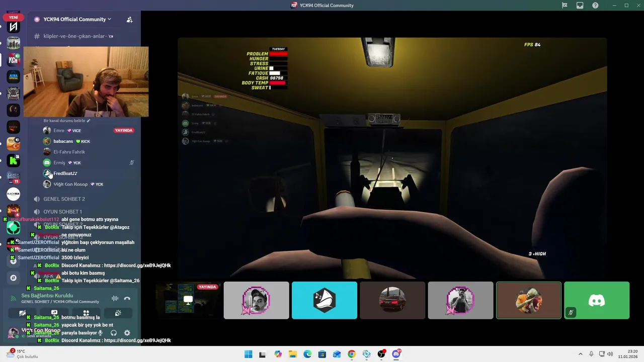Open the activities button in voice panel
The image size is (644, 362).
click(x=86, y=313)
